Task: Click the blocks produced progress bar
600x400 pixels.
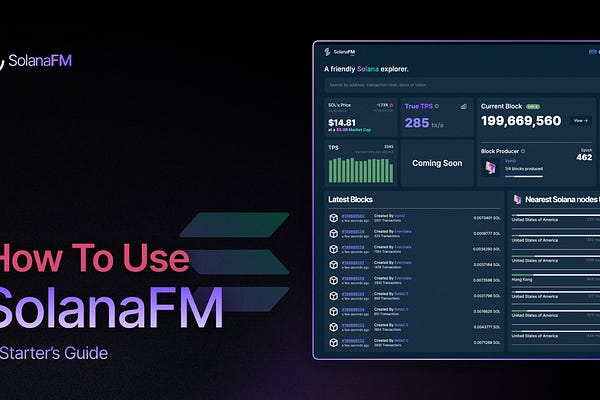Action: click(524, 176)
